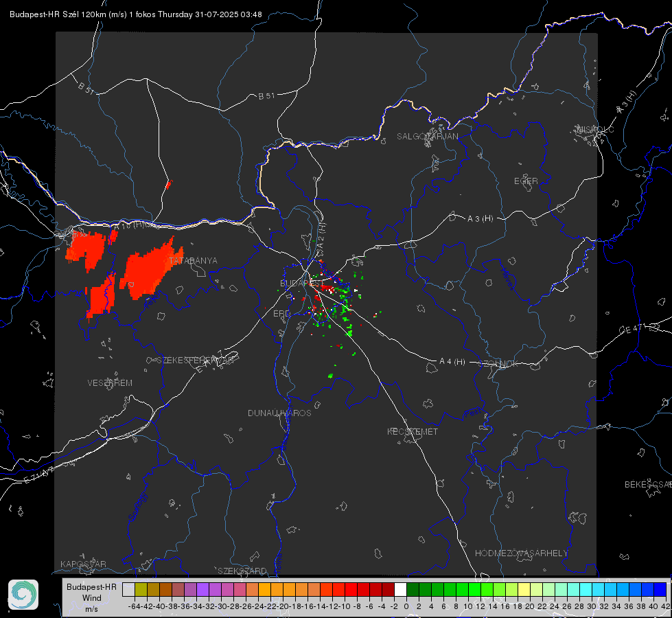Click the BEKESCSABA city label
The width and height of the screenshot is (672, 618).
(x=648, y=485)
